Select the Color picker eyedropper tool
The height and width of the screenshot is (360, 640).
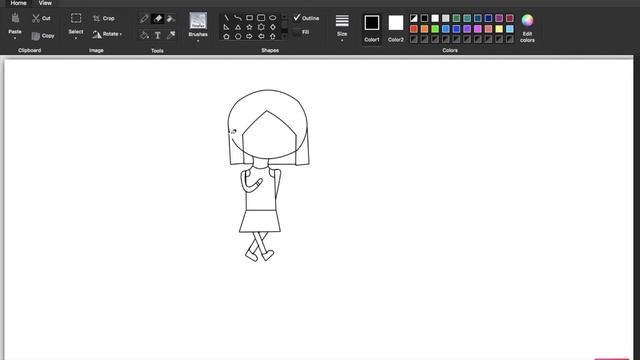171,35
